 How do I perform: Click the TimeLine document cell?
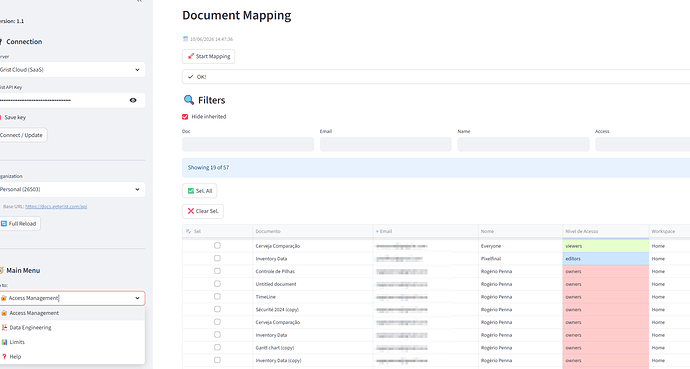click(x=313, y=297)
